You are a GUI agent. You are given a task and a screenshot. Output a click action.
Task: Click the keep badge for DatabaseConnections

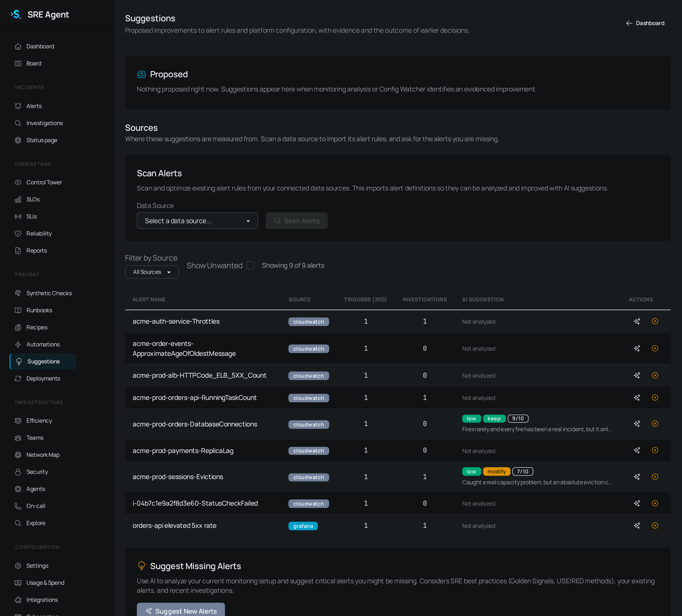point(494,419)
